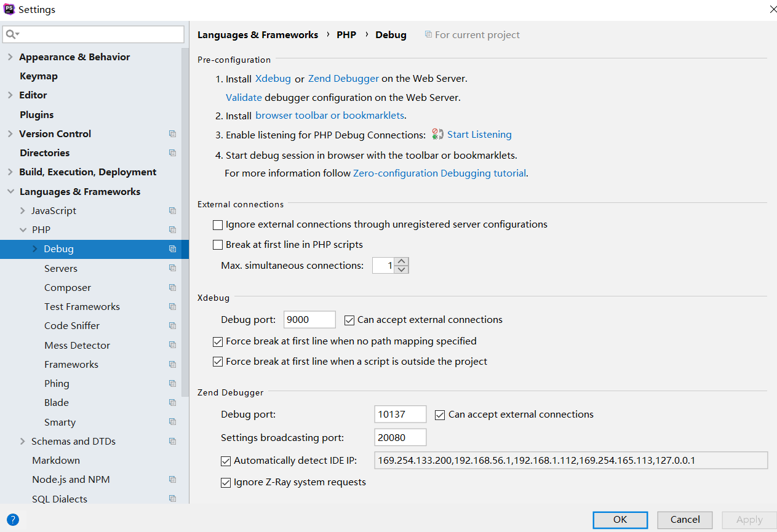Expand the Appearance & Behavior section
This screenshot has height=532, width=777.
coord(10,57)
